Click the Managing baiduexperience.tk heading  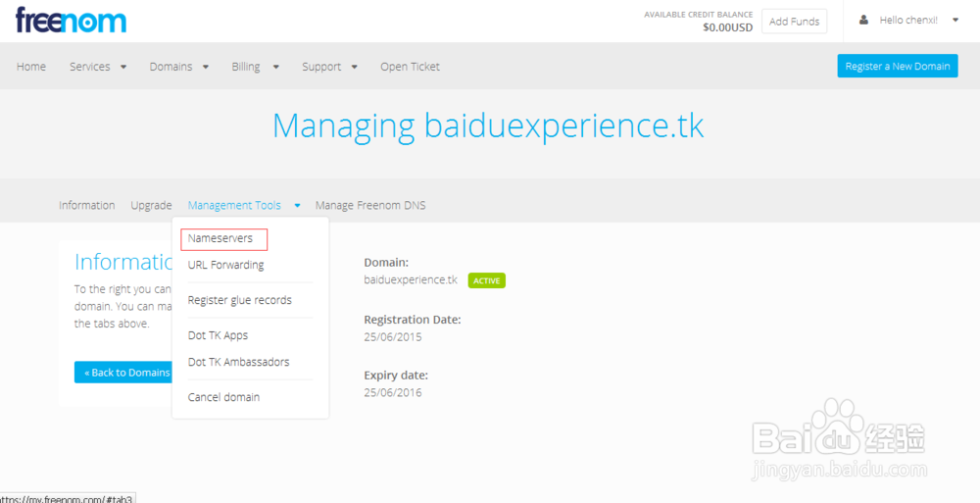pos(488,126)
